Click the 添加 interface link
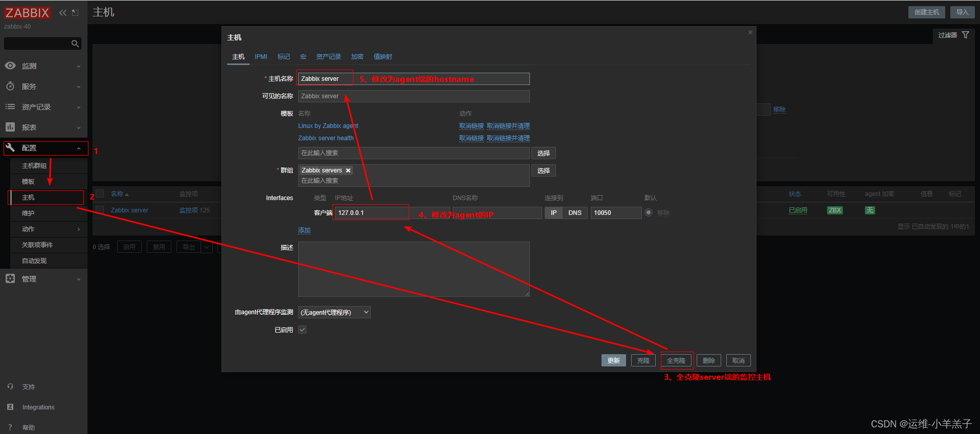Screen dimensions: 980x434 (x=304, y=230)
